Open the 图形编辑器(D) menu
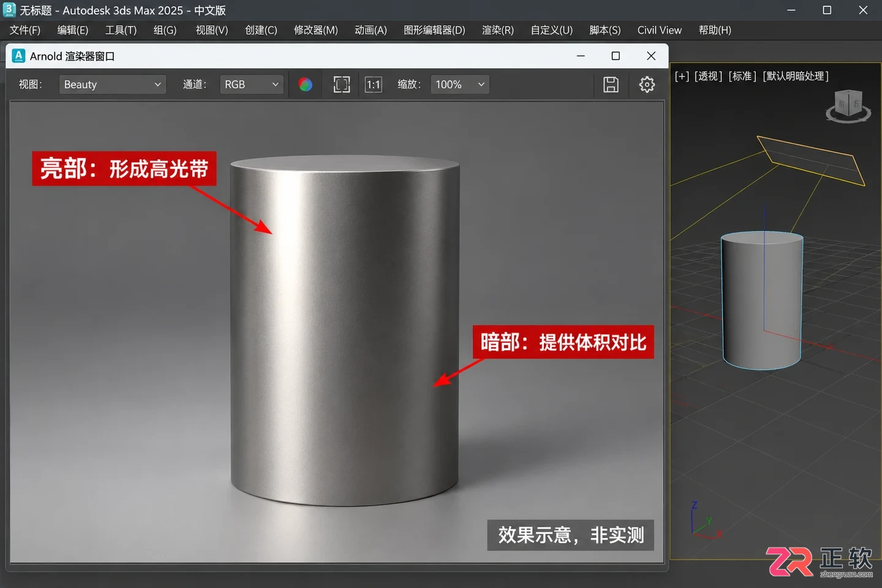This screenshot has height=588, width=882. 434,30
